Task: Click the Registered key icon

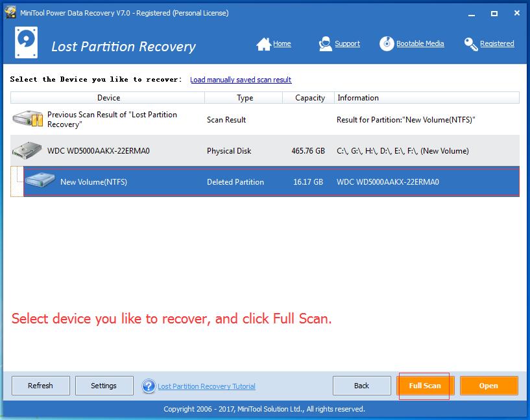Action: [470, 43]
